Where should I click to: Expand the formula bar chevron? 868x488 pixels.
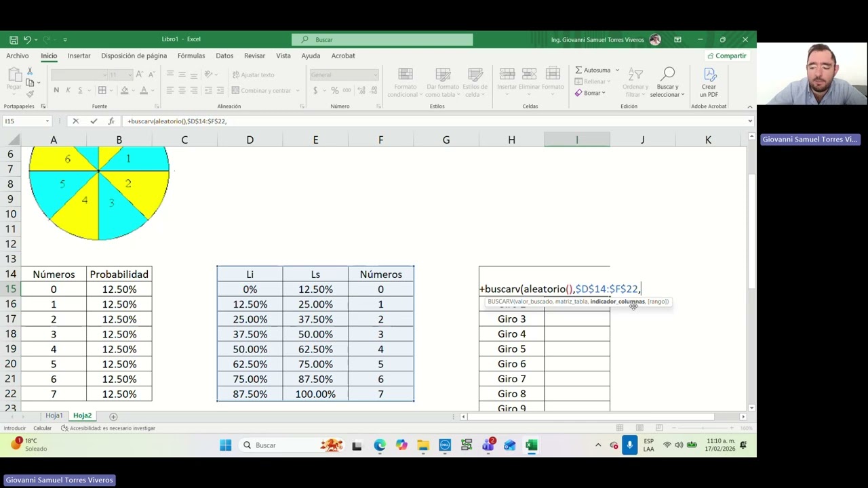click(750, 121)
